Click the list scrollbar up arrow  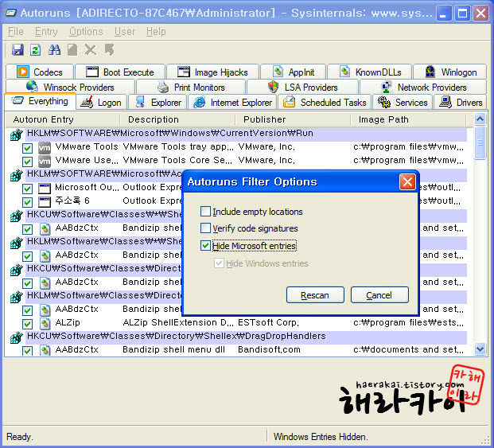pos(480,119)
